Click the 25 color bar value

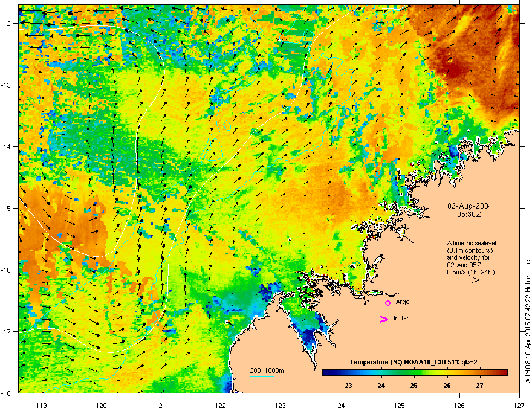pyautogui.click(x=414, y=386)
